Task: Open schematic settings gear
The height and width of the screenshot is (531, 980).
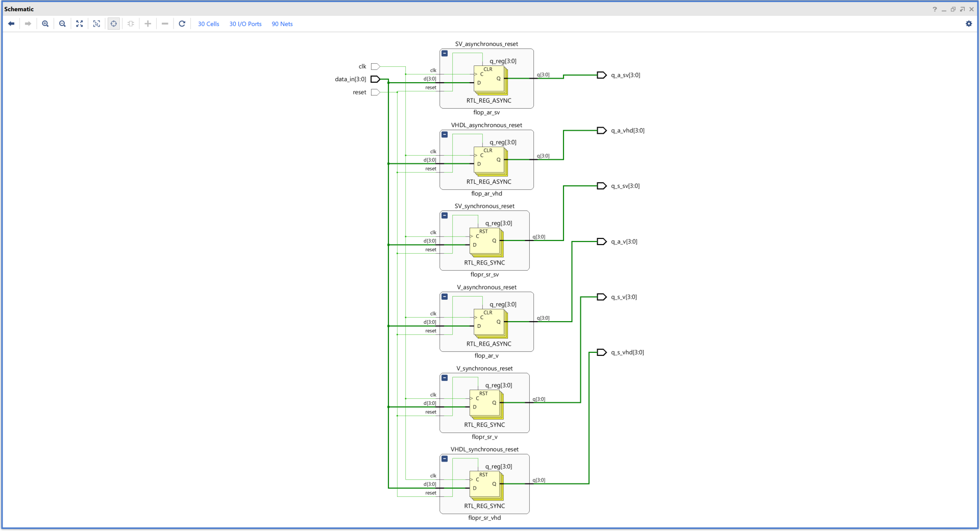Action: tap(968, 24)
